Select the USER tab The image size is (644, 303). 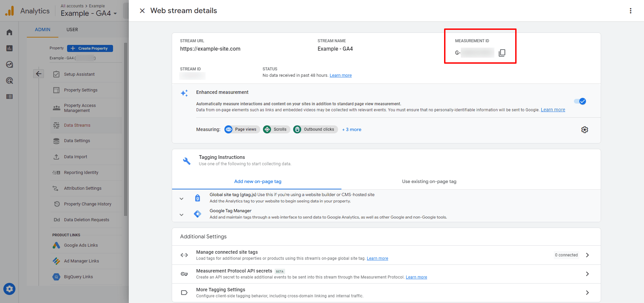(72, 29)
